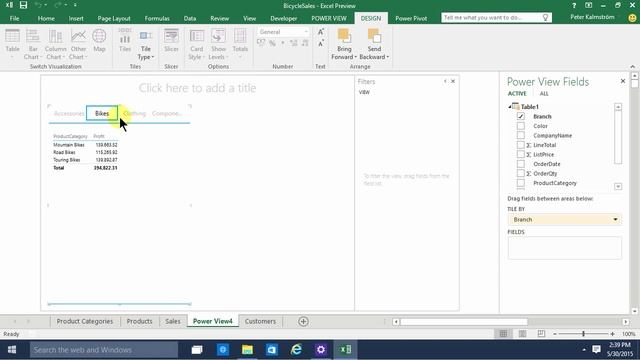Open the Other Chart visualization menu
The image size is (640, 360).
[78, 44]
